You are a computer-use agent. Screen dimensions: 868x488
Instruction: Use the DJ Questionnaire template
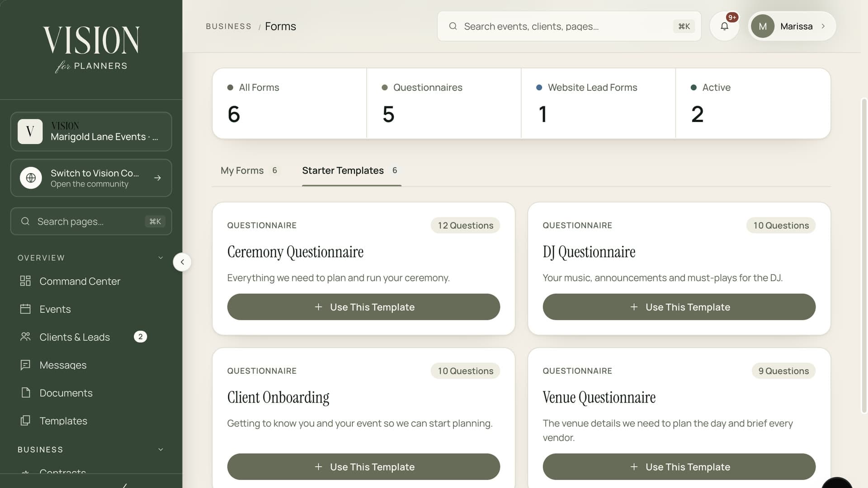679,307
